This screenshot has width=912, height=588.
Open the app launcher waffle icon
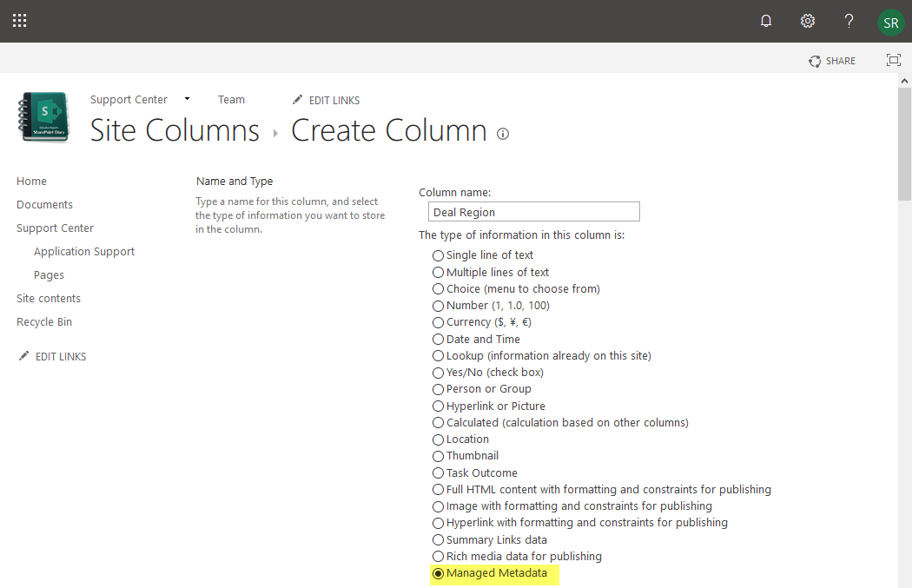pos(19,20)
